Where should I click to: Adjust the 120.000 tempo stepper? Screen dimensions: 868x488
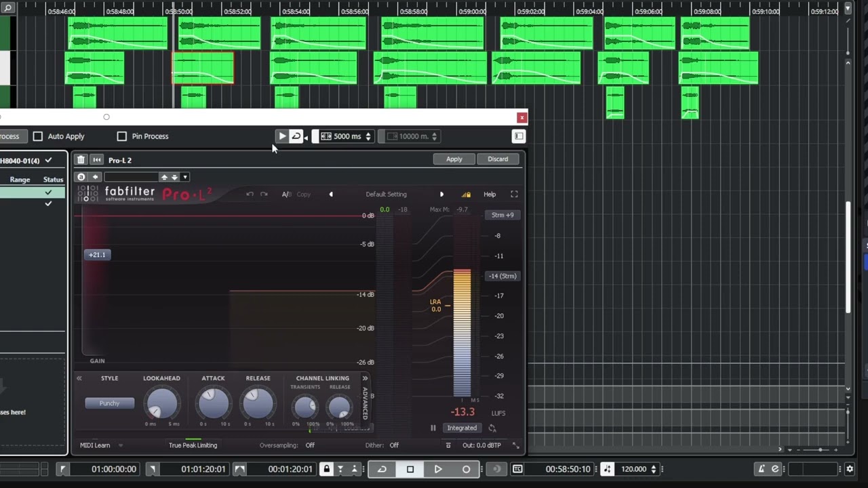click(x=654, y=469)
